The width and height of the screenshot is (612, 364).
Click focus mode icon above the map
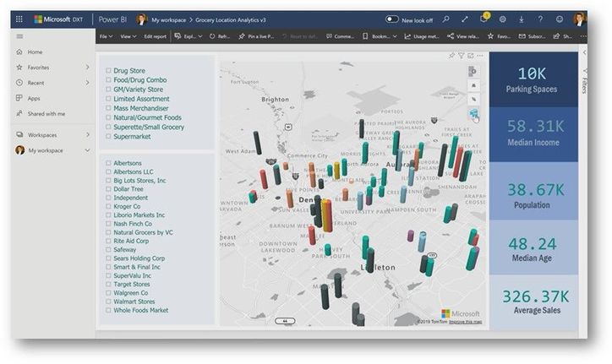coord(471,56)
